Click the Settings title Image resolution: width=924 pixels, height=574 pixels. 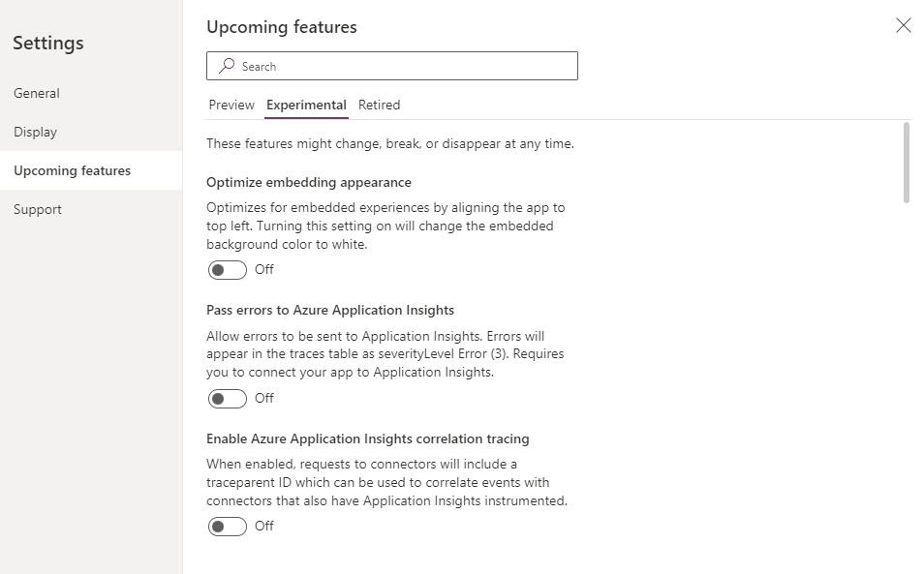coord(47,43)
